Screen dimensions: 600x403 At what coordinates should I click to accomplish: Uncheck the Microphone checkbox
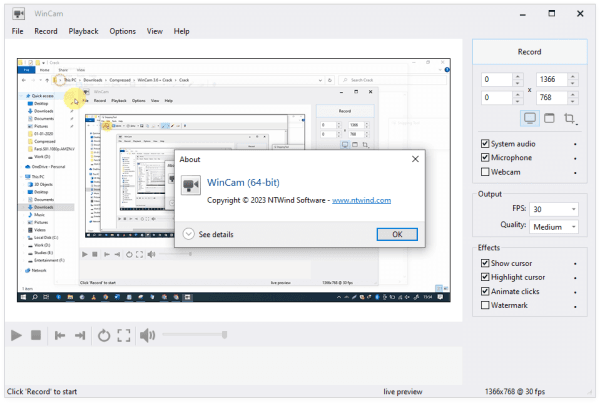pos(485,157)
